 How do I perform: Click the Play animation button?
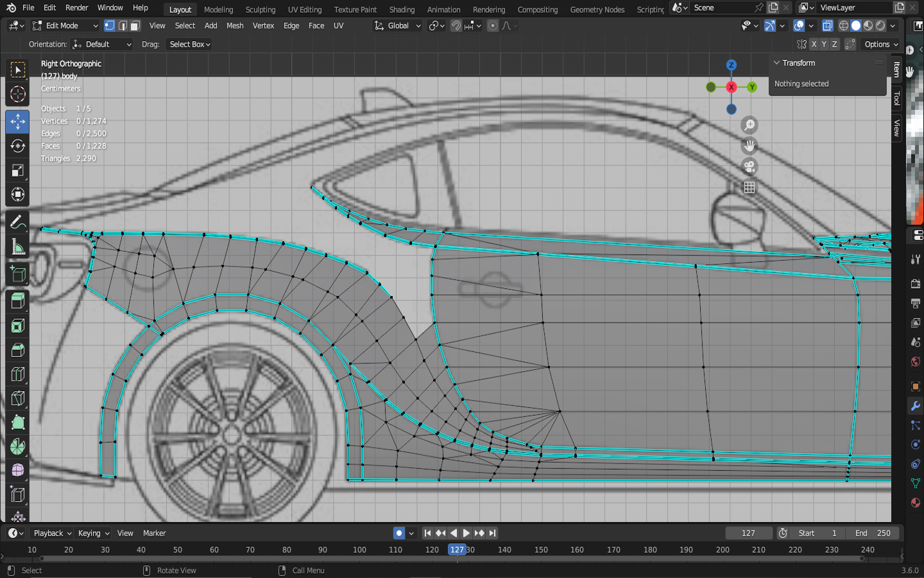tap(466, 533)
